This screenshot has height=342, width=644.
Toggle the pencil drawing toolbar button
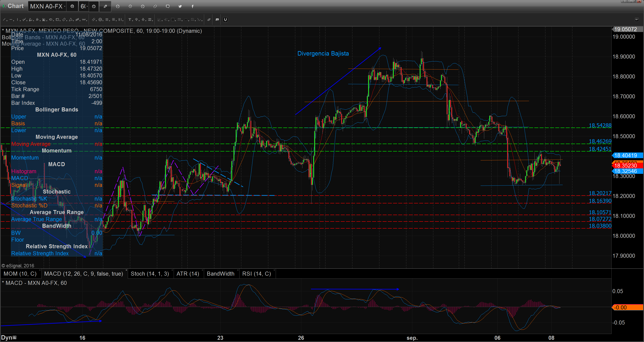105,6
